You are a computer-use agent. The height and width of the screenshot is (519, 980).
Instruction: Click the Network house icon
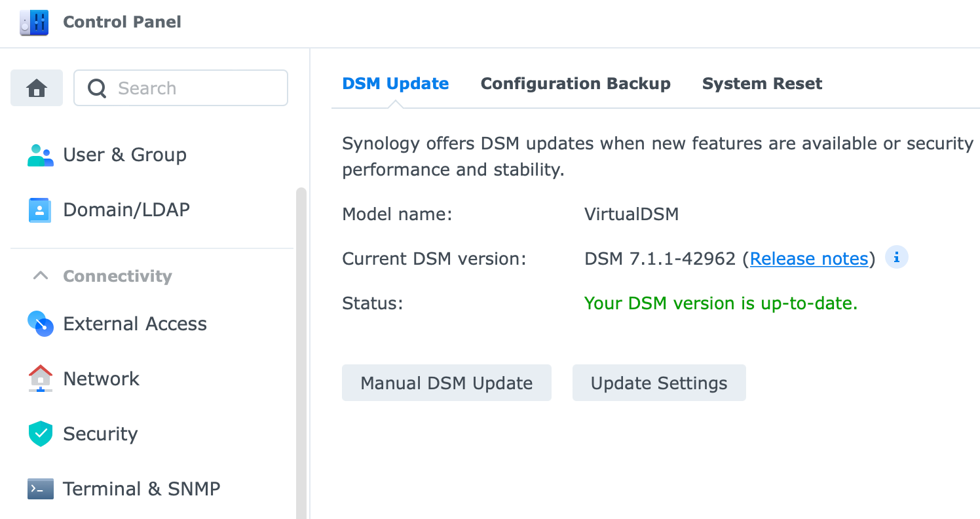[x=41, y=379]
